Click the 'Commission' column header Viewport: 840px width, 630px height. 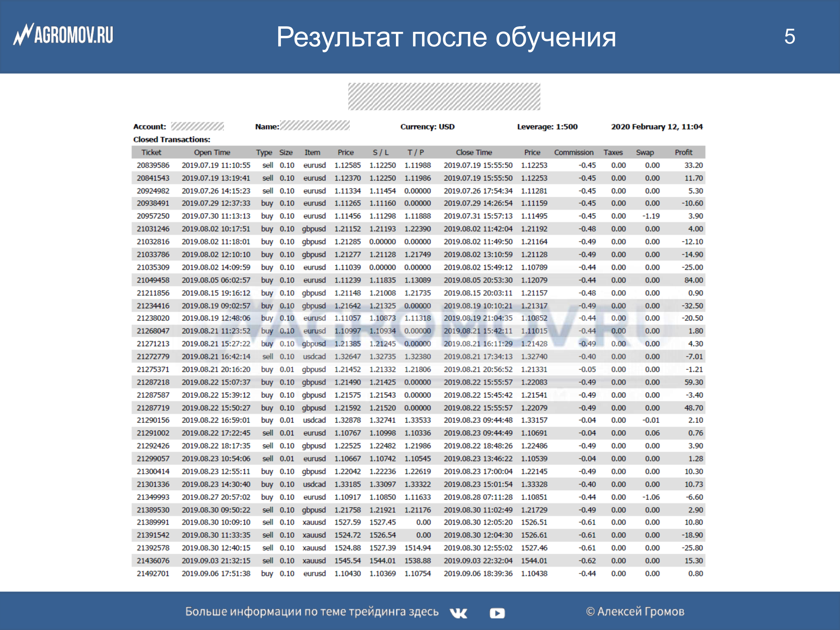click(x=574, y=152)
